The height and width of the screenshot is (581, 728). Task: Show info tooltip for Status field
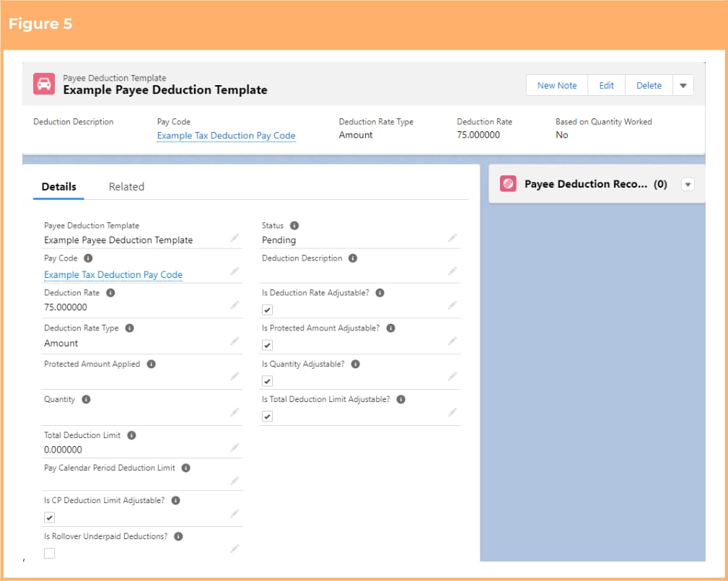pyautogui.click(x=294, y=226)
